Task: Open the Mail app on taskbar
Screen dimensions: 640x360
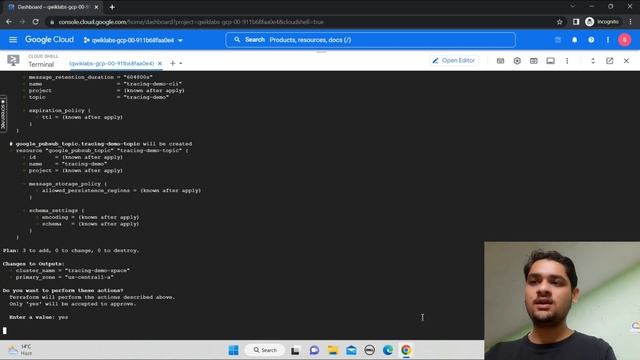Action: coord(351,350)
